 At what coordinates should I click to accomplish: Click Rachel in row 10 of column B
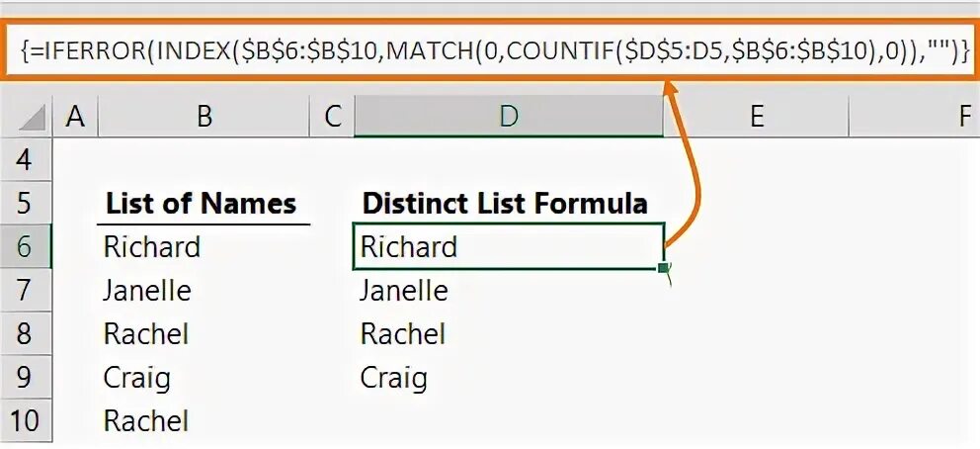pyautogui.click(x=146, y=421)
